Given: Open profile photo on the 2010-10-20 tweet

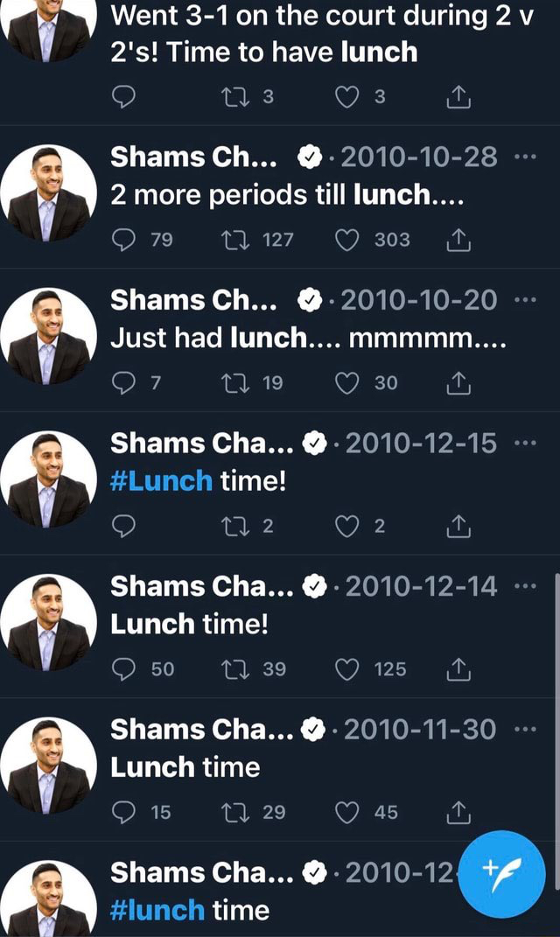Looking at the screenshot, I should 49,334.
